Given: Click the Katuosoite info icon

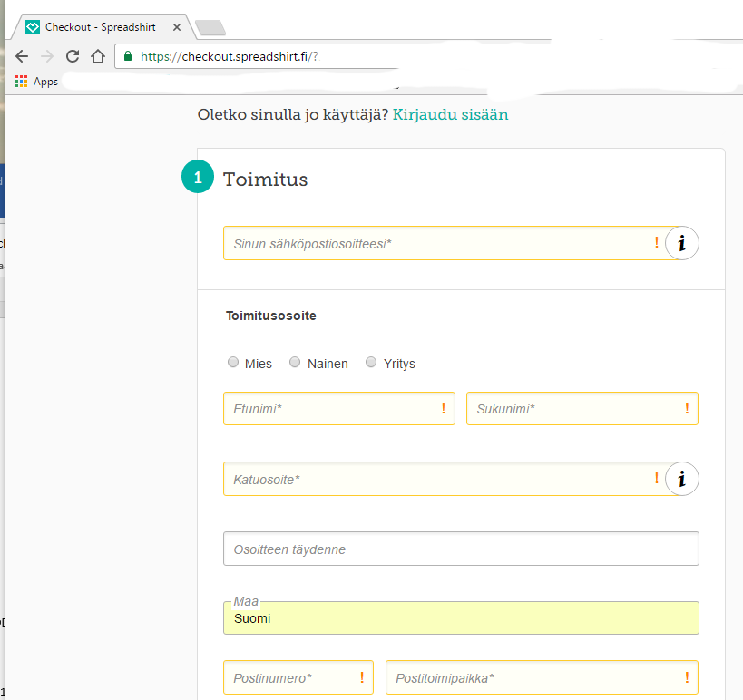Looking at the screenshot, I should coord(681,479).
